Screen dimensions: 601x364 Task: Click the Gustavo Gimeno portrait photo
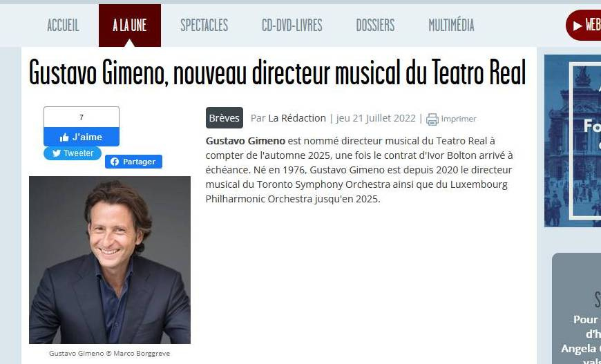[110, 260]
